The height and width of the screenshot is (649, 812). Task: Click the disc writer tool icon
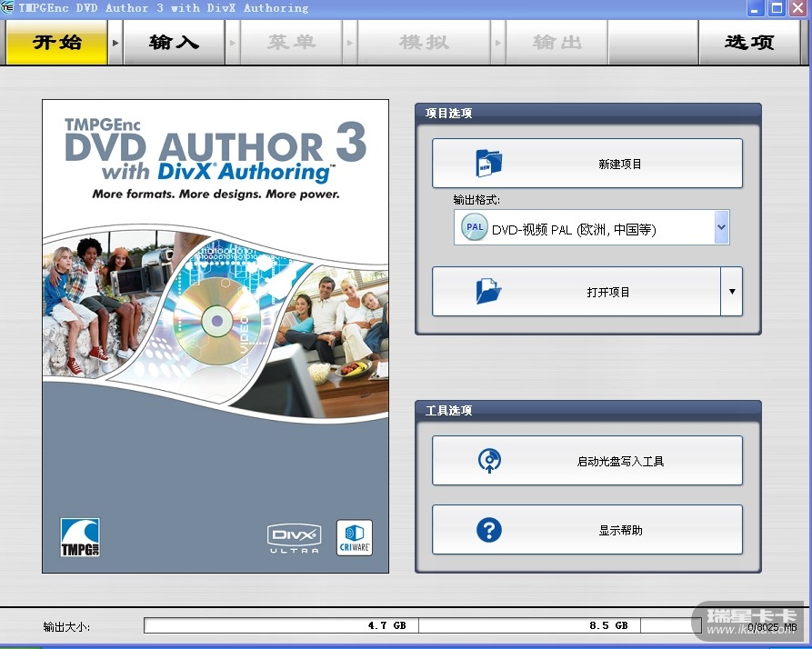489,461
